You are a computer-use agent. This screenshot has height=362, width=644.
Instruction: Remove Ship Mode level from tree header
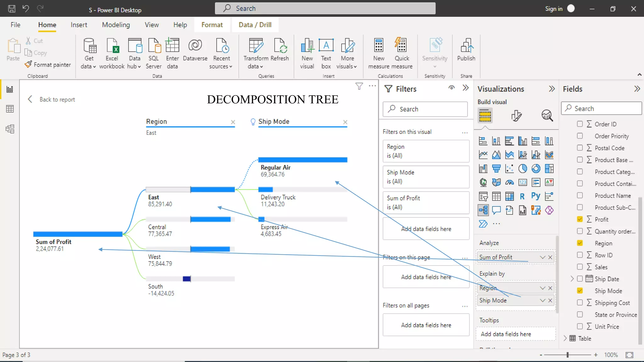pyautogui.click(x=345, y=122)
